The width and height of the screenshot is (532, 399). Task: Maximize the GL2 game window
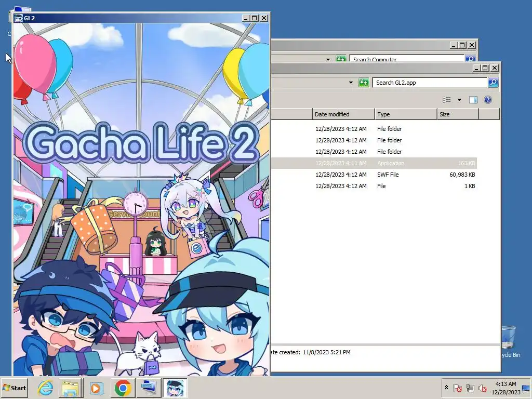point(255,18)
